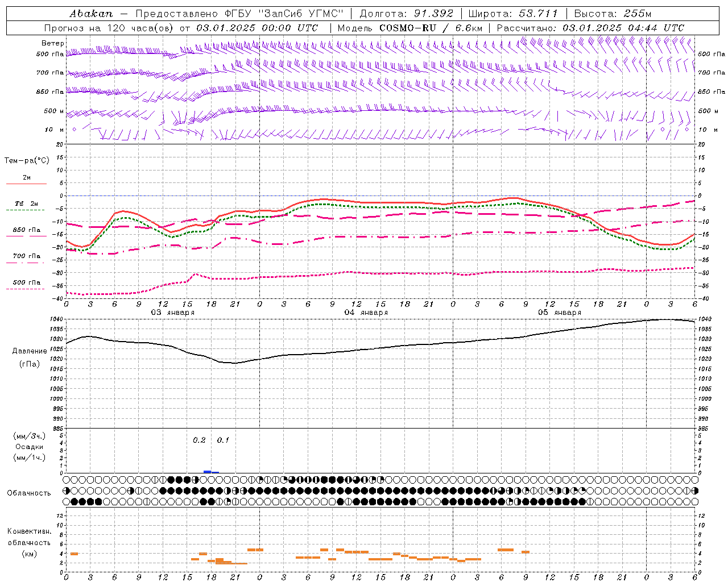Select the "Высота: 255м" header value
This screenshot has width=728, height=582.
[x=613, y=14]
